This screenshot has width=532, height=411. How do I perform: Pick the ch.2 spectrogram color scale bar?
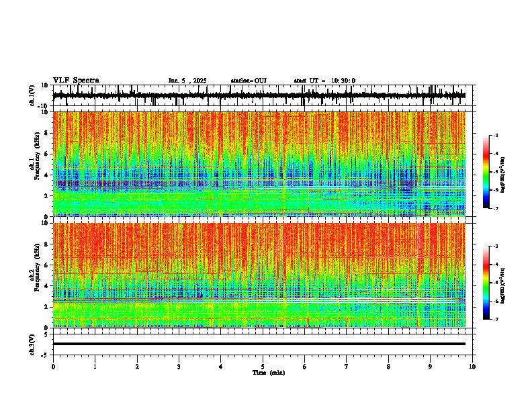(486, 283)
